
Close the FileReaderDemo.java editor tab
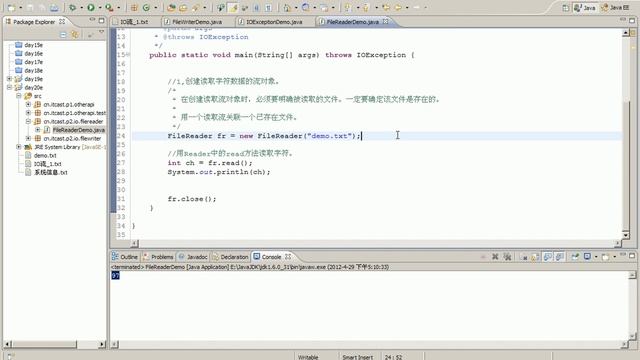pyautogui.click(x=385, y=21)
